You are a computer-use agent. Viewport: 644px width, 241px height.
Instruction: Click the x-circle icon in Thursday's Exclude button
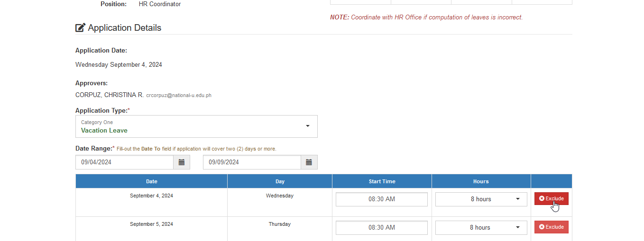tap(542, 227)
